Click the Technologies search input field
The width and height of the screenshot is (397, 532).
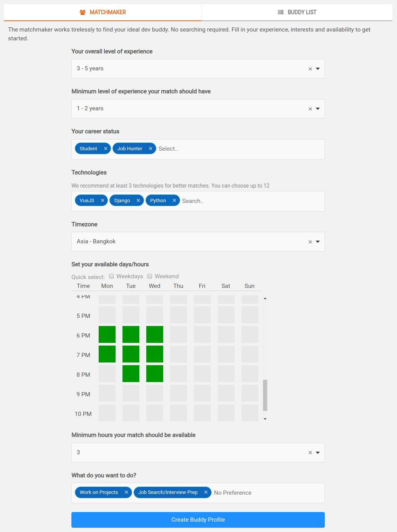(251, 201)
